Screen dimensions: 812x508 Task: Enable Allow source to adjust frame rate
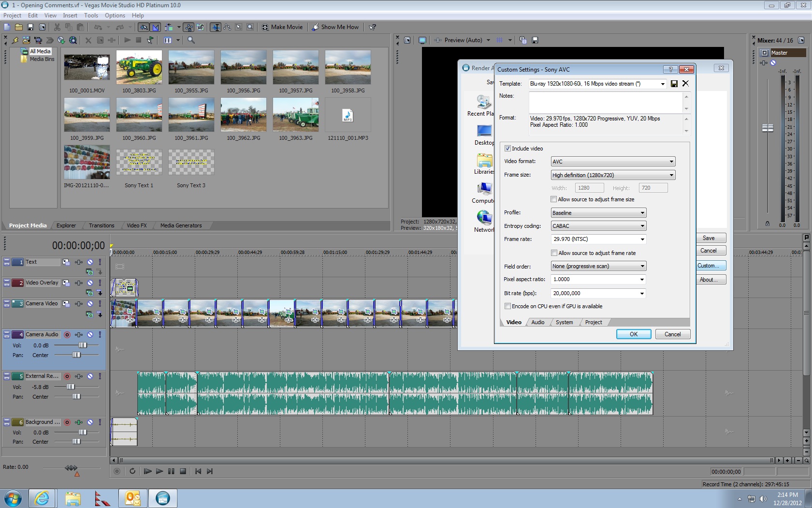point(554,253)
